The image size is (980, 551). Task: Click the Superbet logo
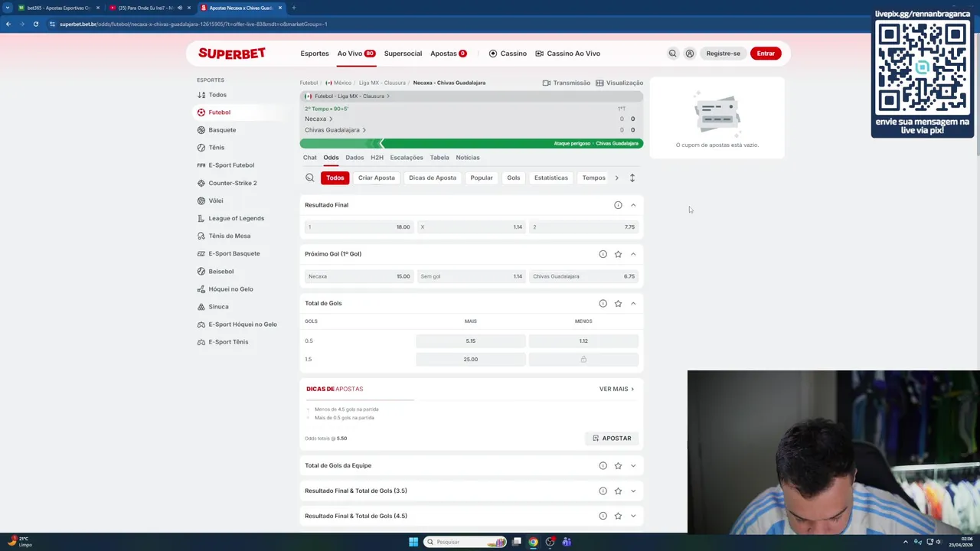click(x=232, y=54)
